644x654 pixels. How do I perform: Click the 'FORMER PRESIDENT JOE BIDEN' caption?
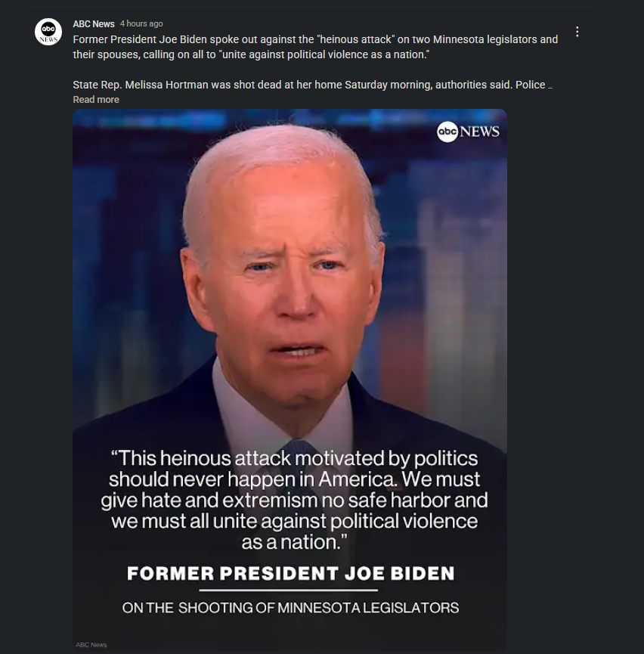click(291, 573)
